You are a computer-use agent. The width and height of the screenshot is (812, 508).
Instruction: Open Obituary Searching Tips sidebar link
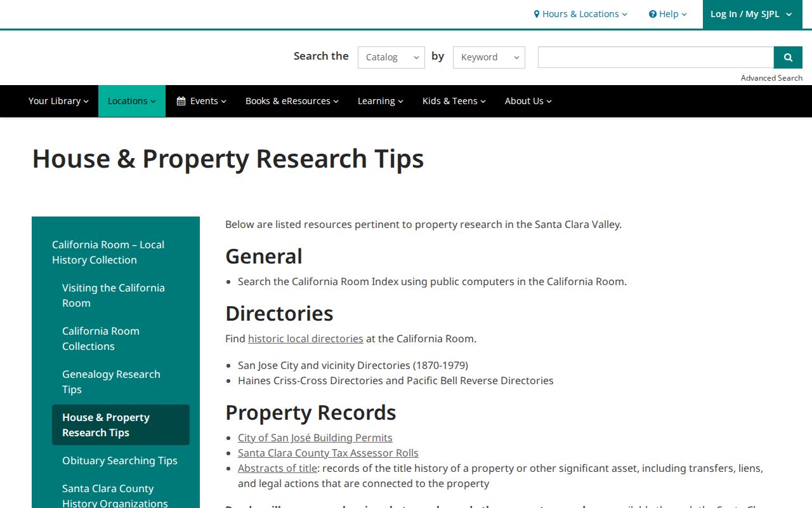120,460
